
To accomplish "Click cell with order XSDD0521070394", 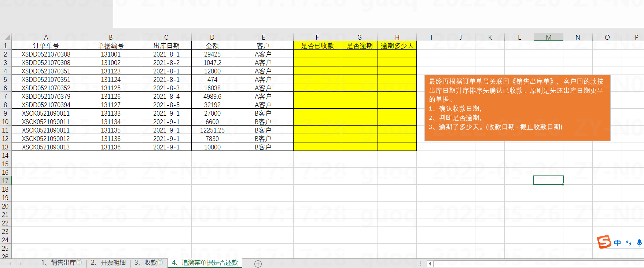I will 46,105.
